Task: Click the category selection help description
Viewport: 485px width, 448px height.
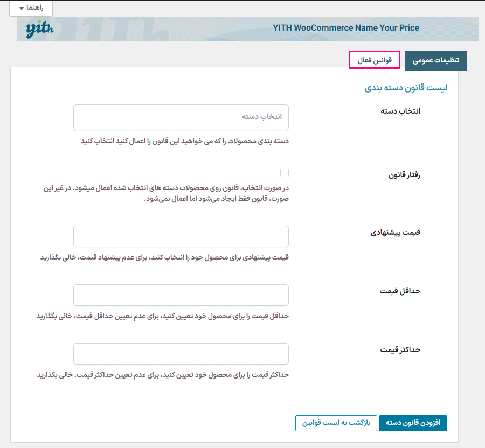Action: pyautogui.click(x=185, y=141)
